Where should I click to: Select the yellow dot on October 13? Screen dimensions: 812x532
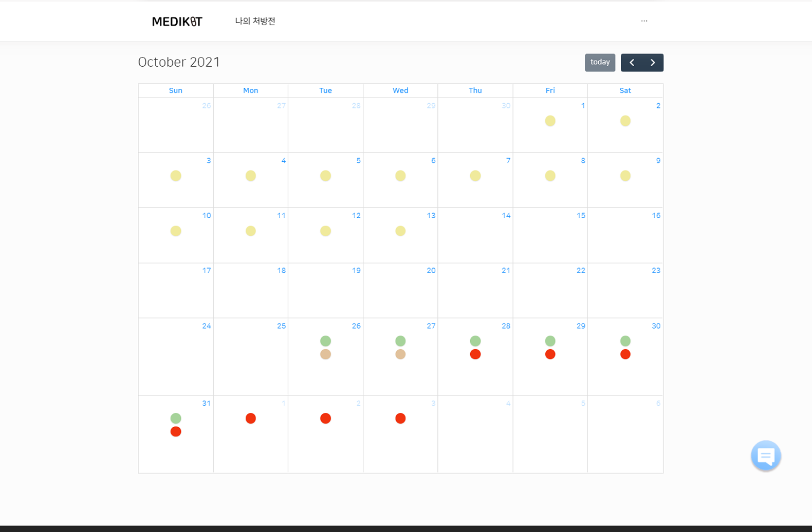pyautogui.click(x=400, y=231)
